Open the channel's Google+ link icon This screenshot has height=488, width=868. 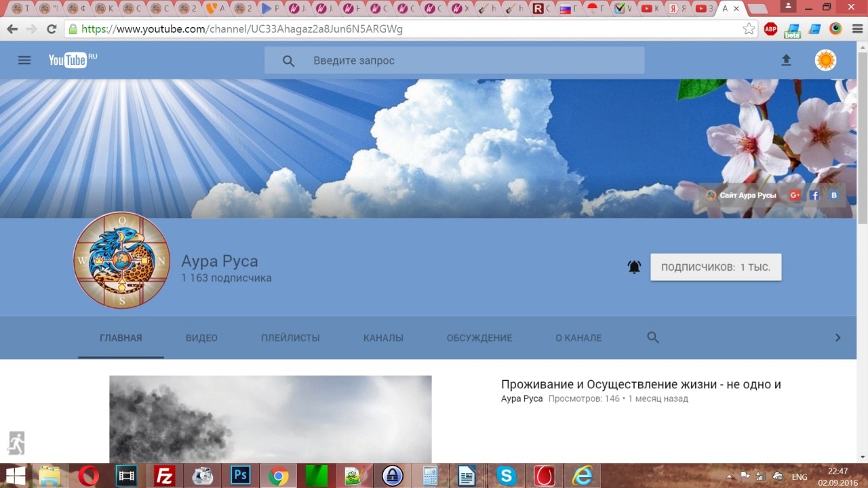[x=795, y=195]
